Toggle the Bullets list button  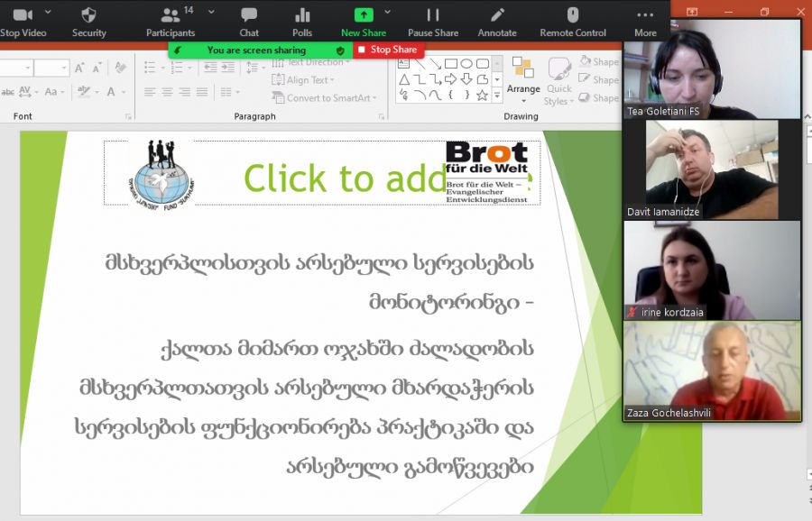click(x=150, y=68)
